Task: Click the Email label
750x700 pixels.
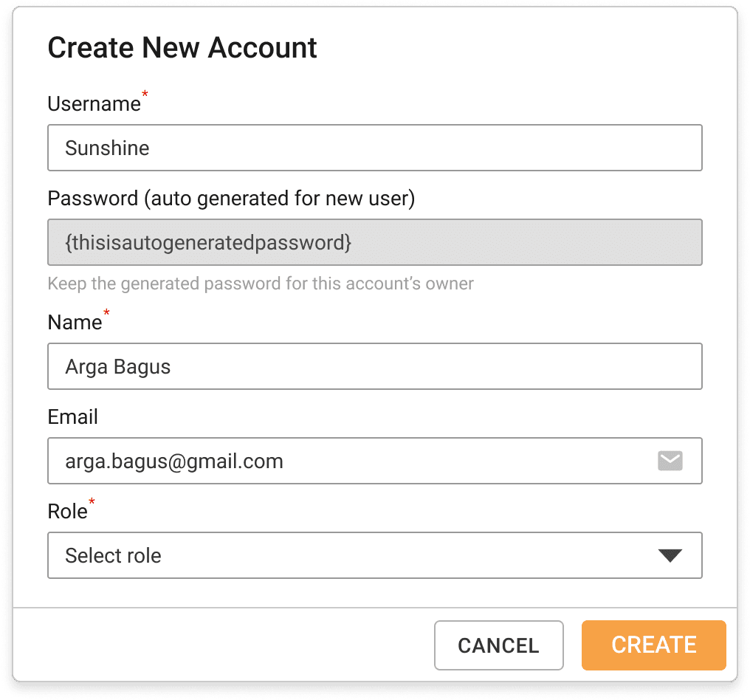Action: coord(72,416)
